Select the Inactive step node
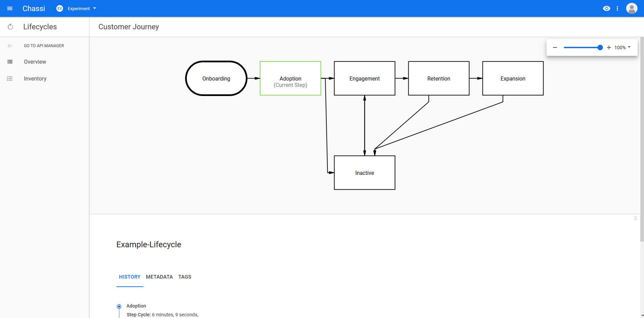The image size is (644, 318). tap(364, 173)
